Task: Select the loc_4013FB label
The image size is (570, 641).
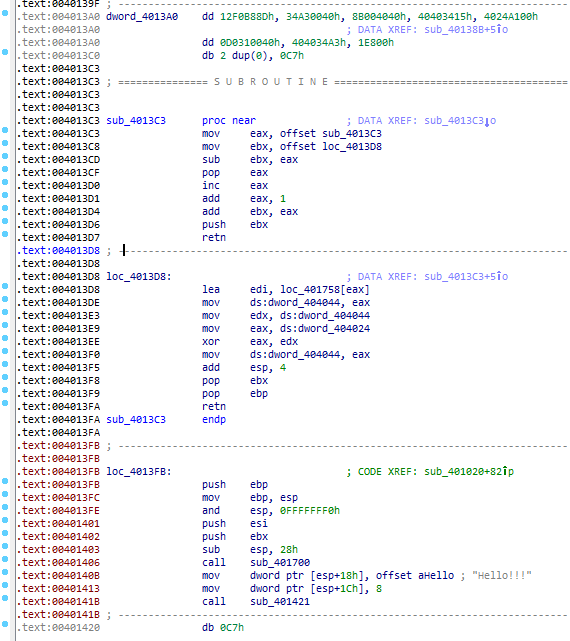Action: pyautogui.click(x=136, y=472)
